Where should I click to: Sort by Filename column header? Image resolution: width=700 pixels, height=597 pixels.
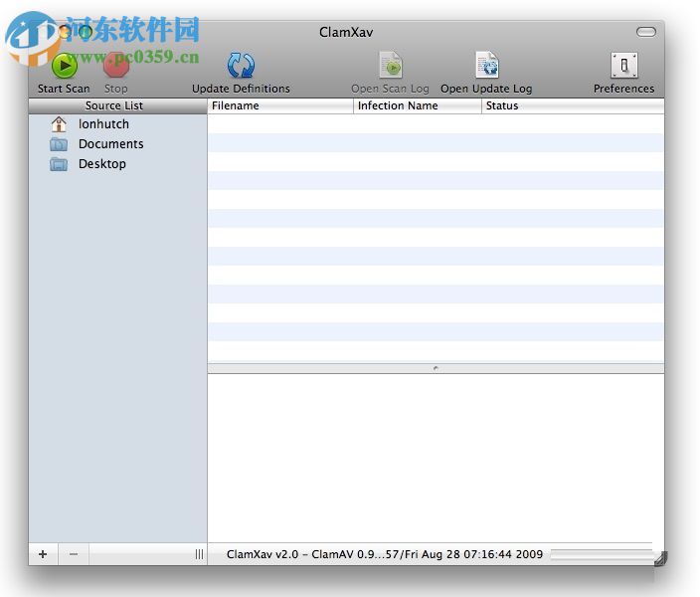pos(280,105)
